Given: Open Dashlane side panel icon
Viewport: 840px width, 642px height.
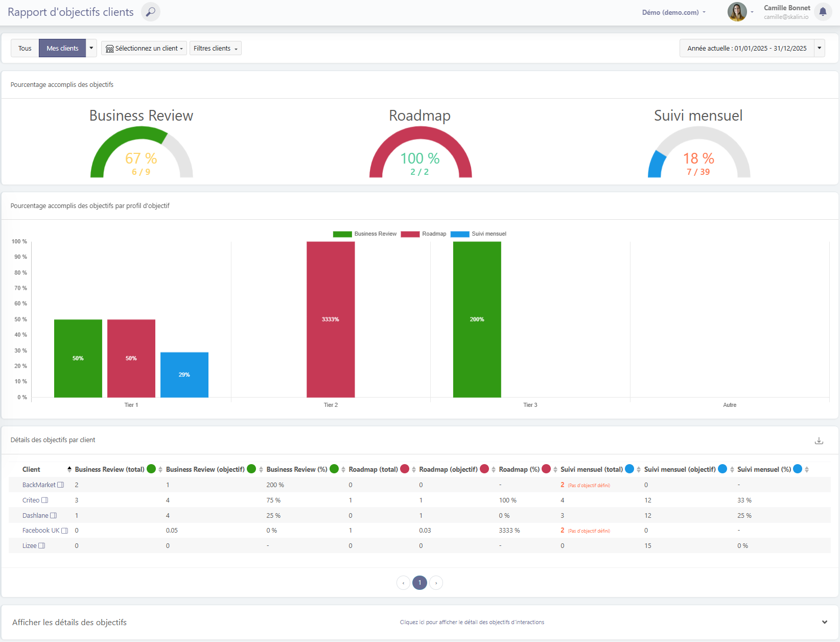Looking at the screenshot, I should click(54, 516).
